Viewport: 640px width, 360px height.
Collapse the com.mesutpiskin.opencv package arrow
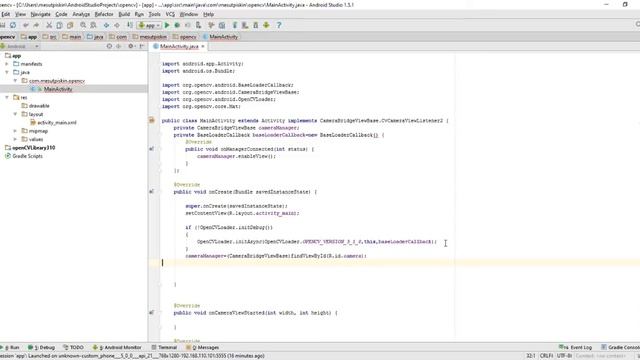tap(16, 81)
